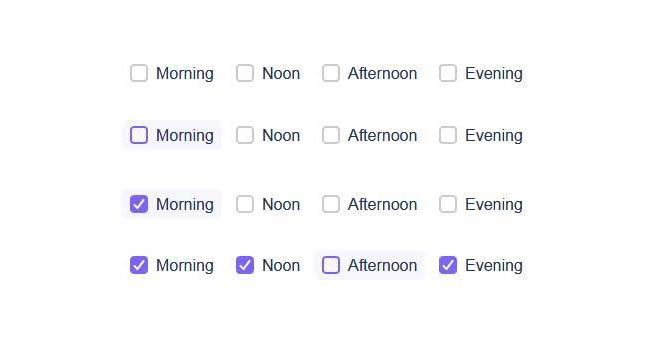Tick the Afternoon checkbox in the second row
This screenshot has height=360, width=650.
331,135
